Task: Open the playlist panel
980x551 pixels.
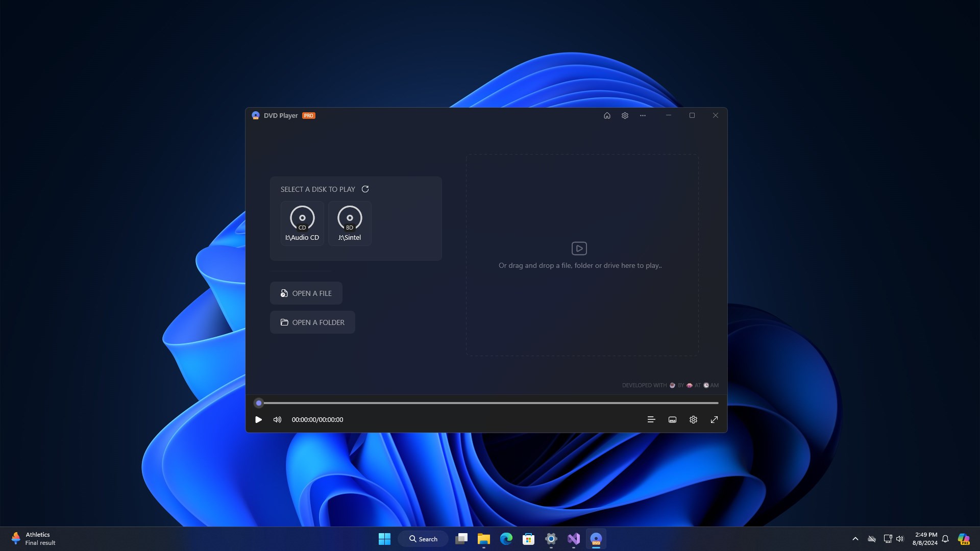Action: (x=651, y=419)
